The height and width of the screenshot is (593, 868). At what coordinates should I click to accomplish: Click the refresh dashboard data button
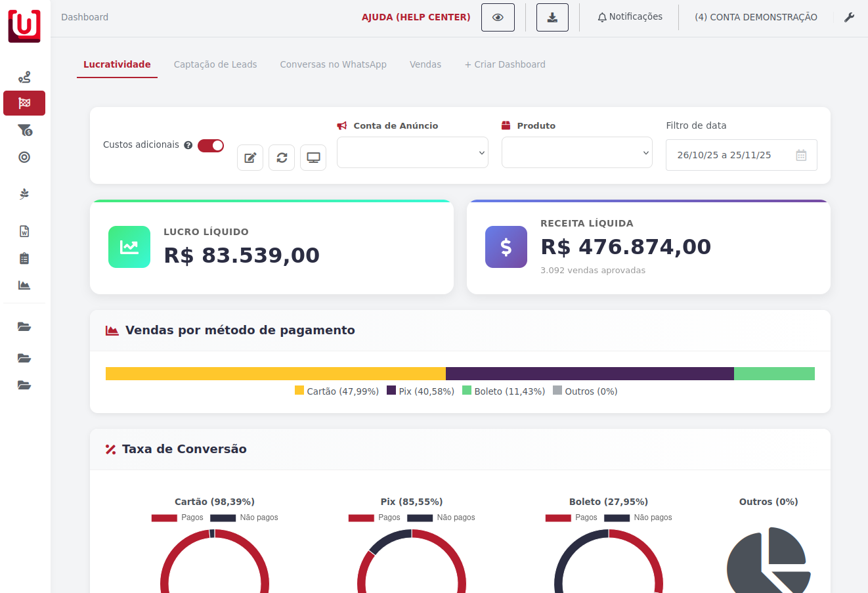[282, 158]
